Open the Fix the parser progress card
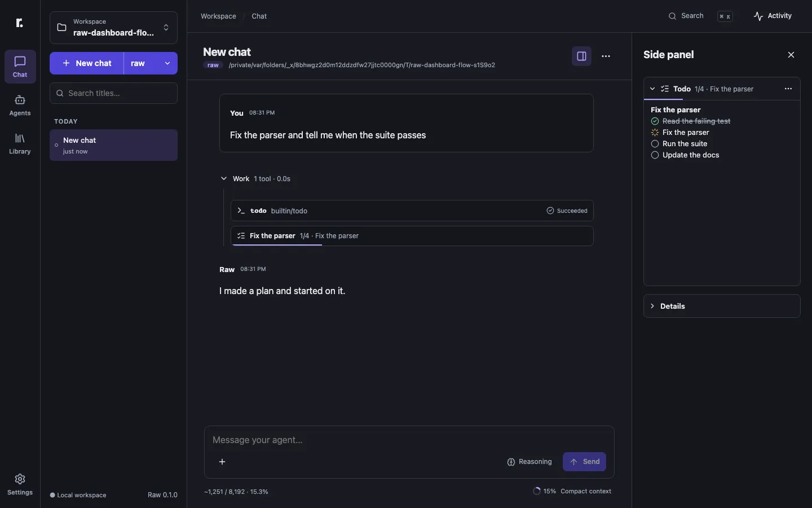Viewport: 812px width, 508px height. (x=412, y=236)
